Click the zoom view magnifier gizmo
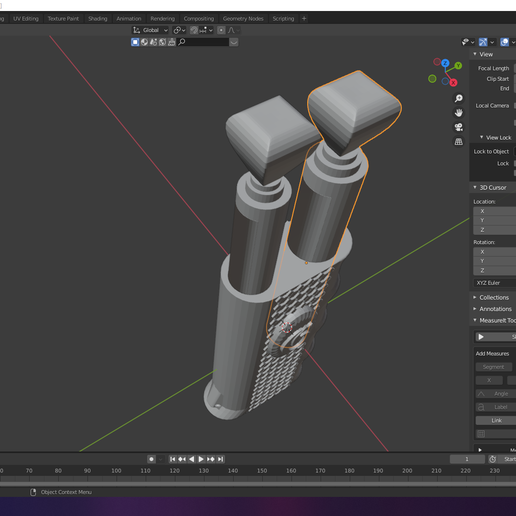The image size is (516, 516). click(459, 98)
